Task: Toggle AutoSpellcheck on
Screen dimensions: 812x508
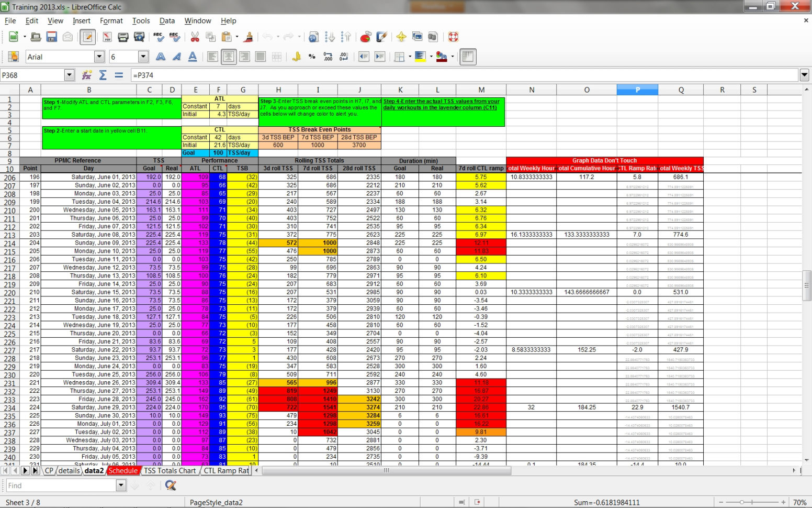Action: (x=175, y=37)
